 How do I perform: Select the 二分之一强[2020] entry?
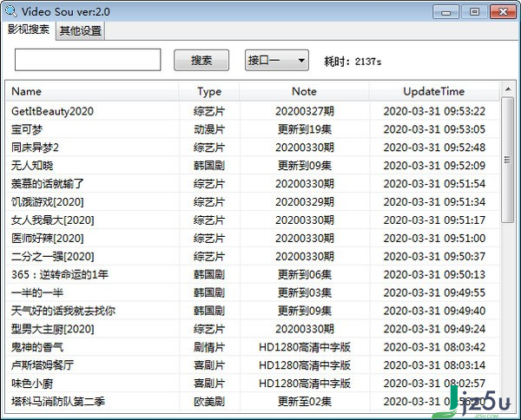click(253, 256)
